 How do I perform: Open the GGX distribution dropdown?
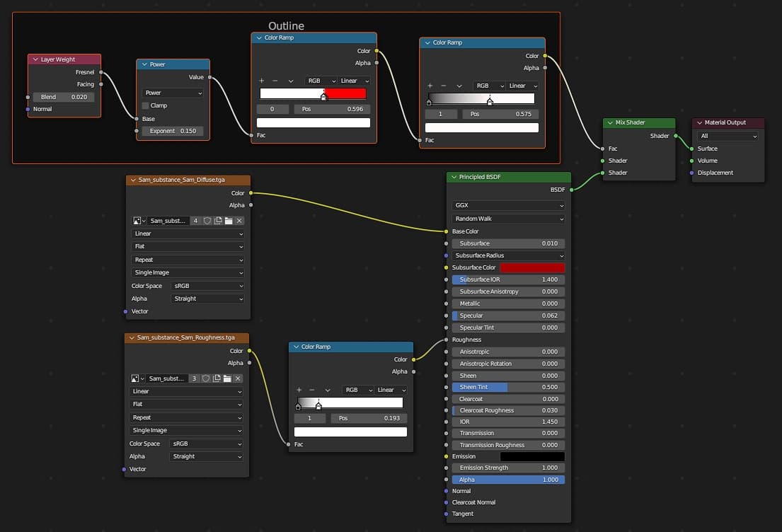(x=508, y=205)
